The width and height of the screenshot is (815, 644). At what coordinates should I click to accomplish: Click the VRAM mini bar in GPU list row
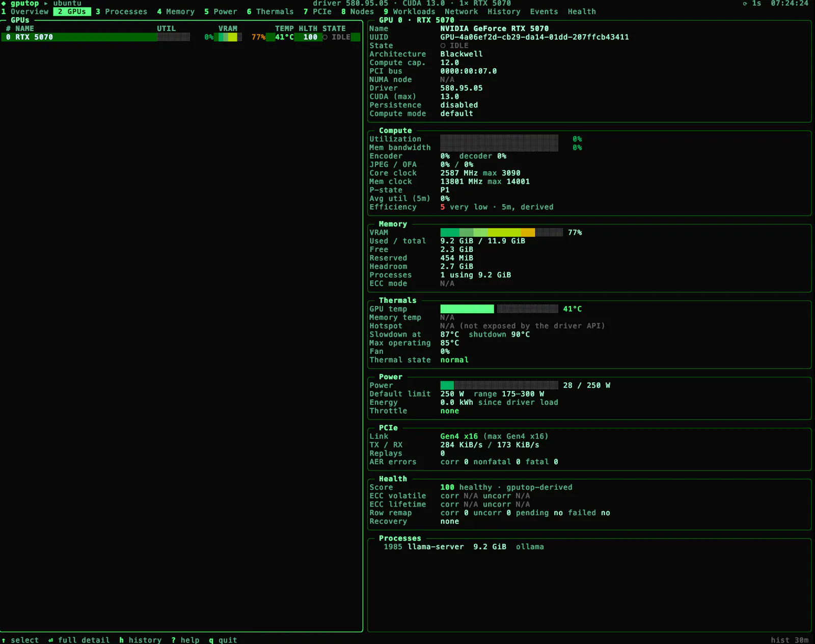(230, 37)
